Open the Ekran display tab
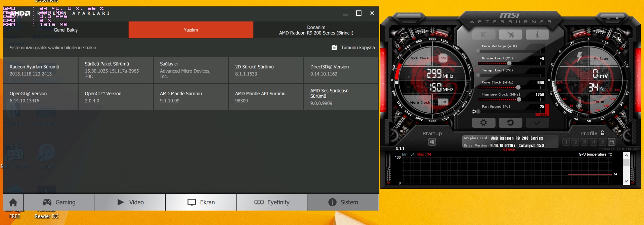Viewport: 644px width, 225px height. (201, 202)
